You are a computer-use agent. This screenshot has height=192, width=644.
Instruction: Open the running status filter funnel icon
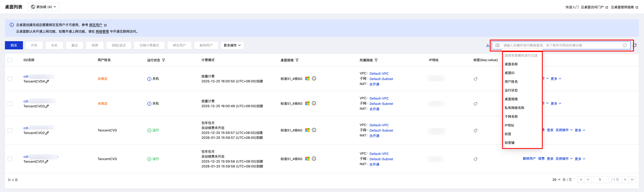pos(164,60)
